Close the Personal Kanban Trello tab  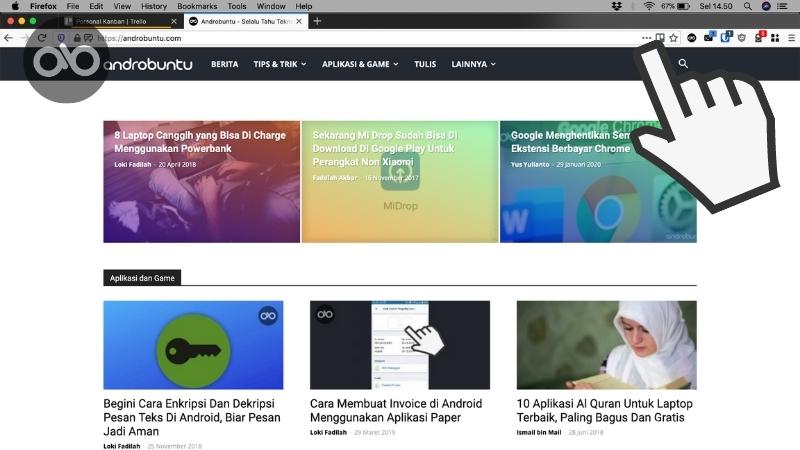(174, 21)
